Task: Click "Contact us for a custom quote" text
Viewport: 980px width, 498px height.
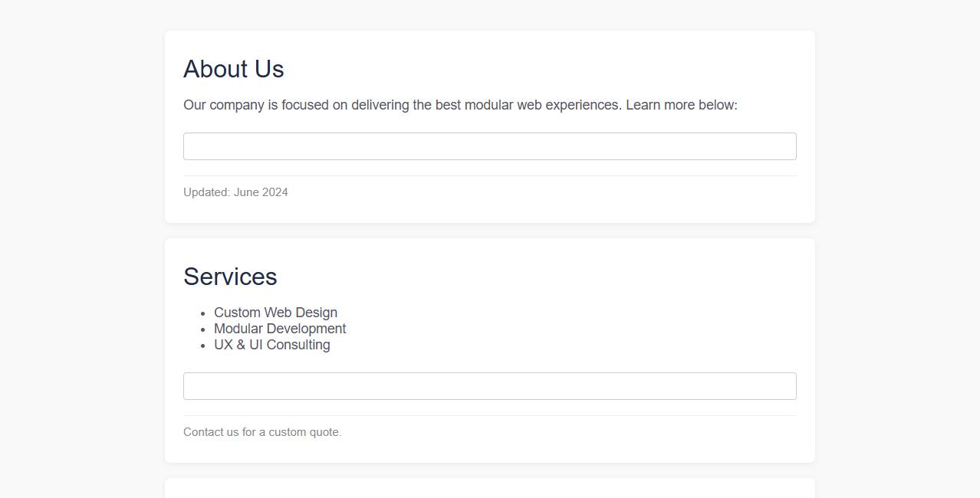Action: click(x=262, y=432)
